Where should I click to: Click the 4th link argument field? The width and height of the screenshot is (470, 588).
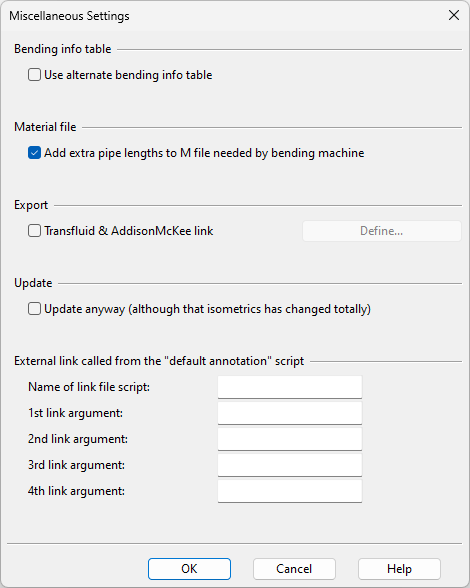coord(290,491)
